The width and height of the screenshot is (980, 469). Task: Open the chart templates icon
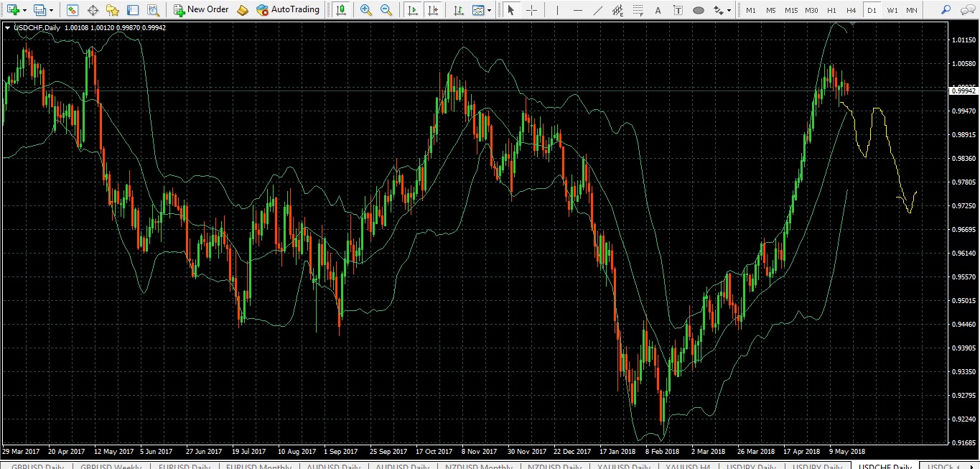(478, 10)
